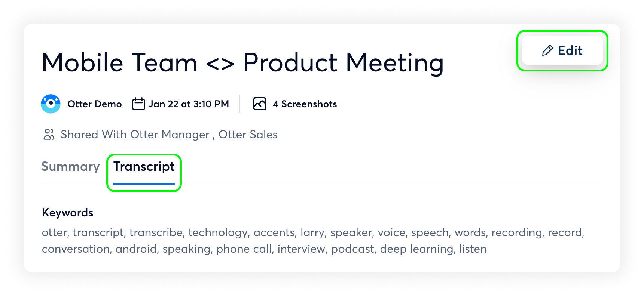
Task: Click the Otter Sales shared group
Action: (x=248, y=135)
